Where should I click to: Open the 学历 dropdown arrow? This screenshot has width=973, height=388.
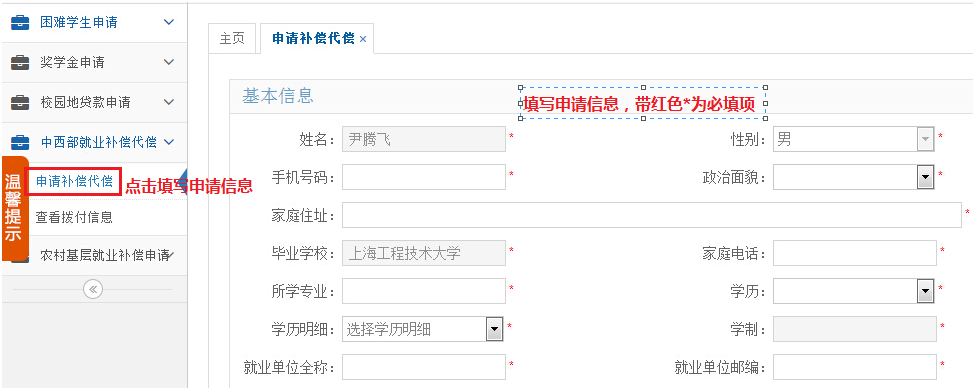tap(926, 290)
